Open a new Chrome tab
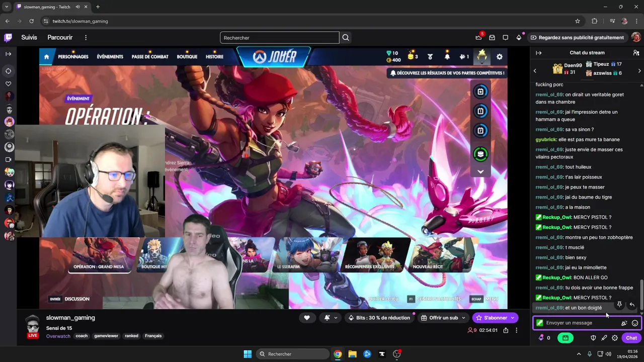The image size is (644, 362). 98,7
